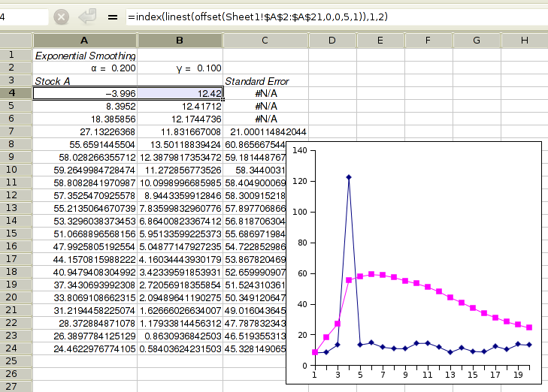Click cell containing 12.41712
This screenshot has height=392, width=548.
(x=180, y=106)
